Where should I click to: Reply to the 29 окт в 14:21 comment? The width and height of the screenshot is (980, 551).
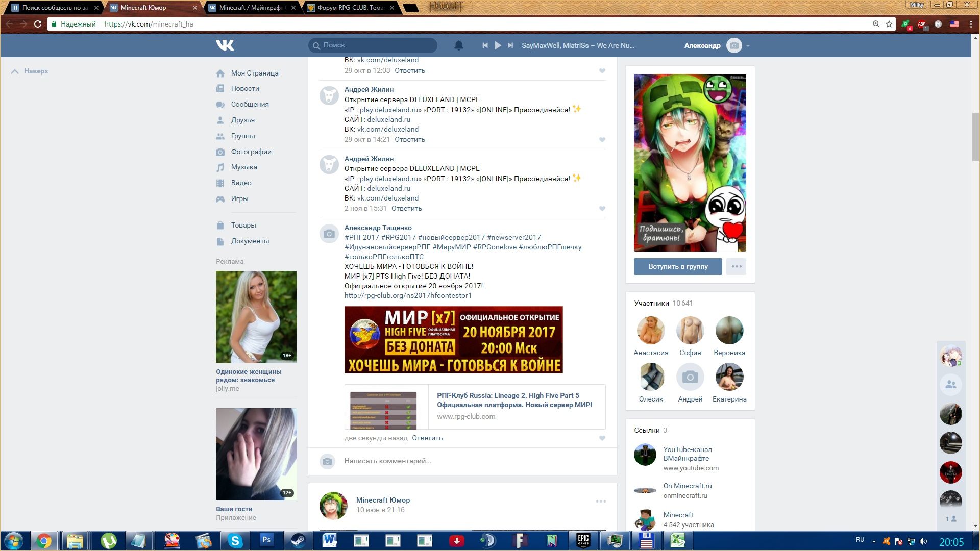pos(409,139)
